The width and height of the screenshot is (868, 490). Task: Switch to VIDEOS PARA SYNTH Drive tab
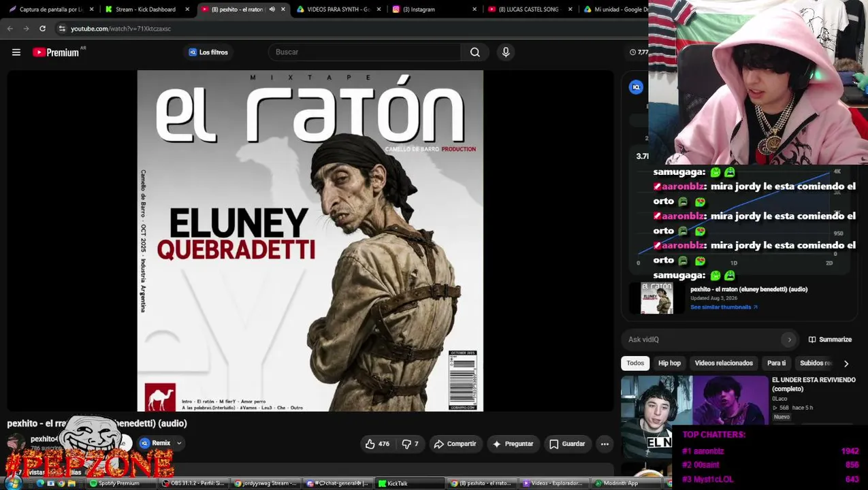(x=338, y=10)
